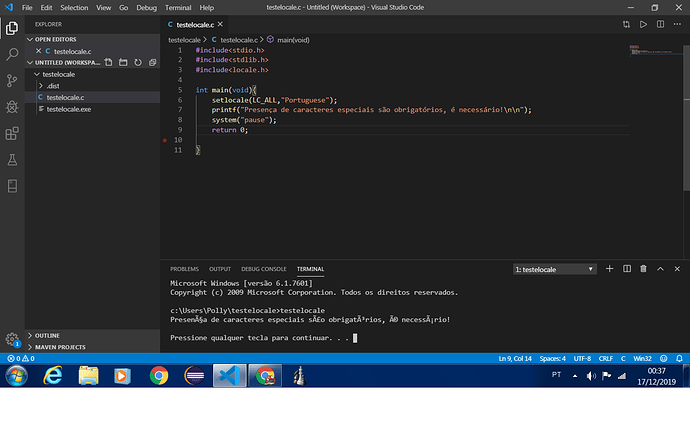Open the Extensions view

[12, 133]
